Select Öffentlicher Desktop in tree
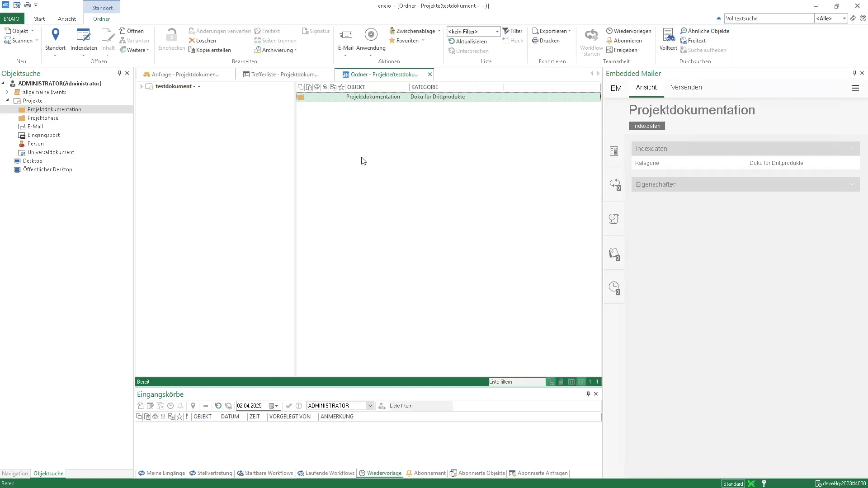Screen dimensions: 868x488 (x=47, y=169)
